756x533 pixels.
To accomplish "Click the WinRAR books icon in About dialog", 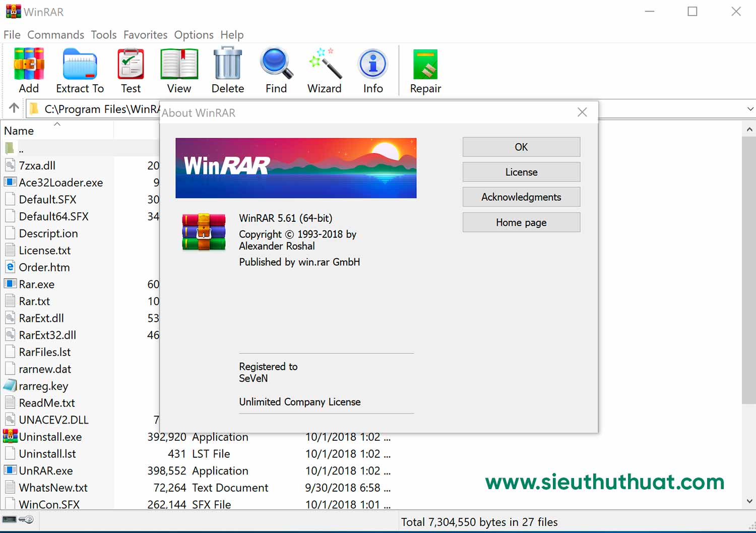I will [204, 232].
